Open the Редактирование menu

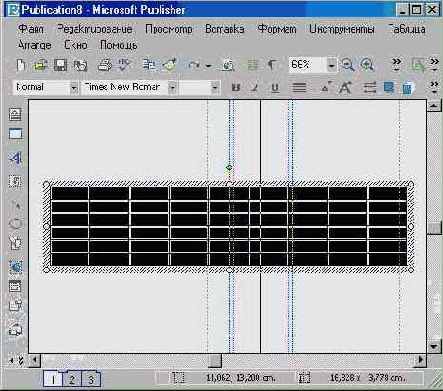pyautogui.click(x=95, y=29)
